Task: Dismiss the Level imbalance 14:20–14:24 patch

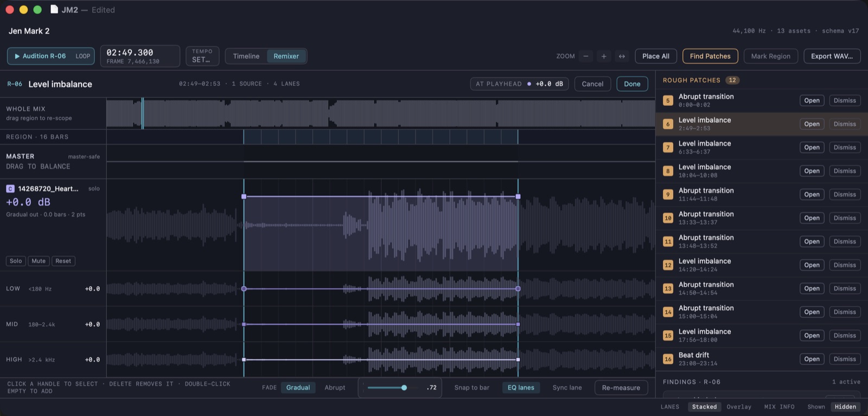Action: (x=845, y=265)
